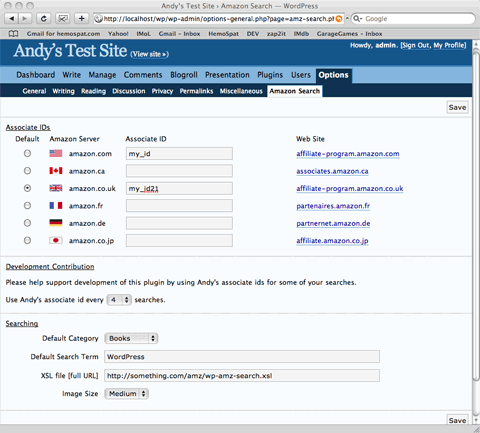Viewport: 480px width, 433px height.
Task: Choose amazon.co.jp as the default server
Action: (27, 240)
